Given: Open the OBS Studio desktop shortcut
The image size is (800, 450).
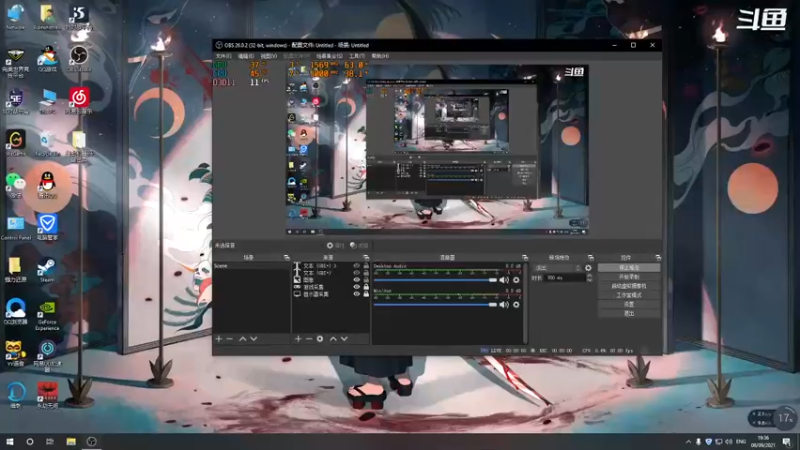Looking at the screenshot, I should pyautogui.click(x=79, y=59).
